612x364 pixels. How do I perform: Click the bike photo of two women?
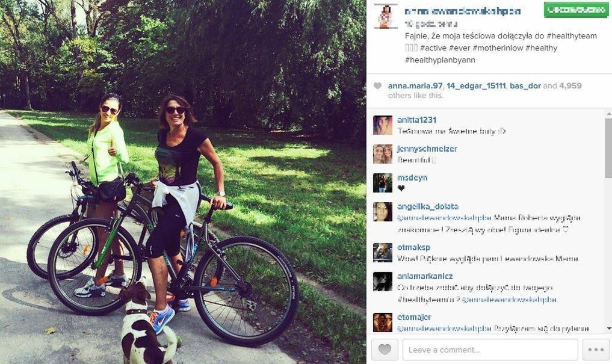pyautogui.click(x=183, y=182)
